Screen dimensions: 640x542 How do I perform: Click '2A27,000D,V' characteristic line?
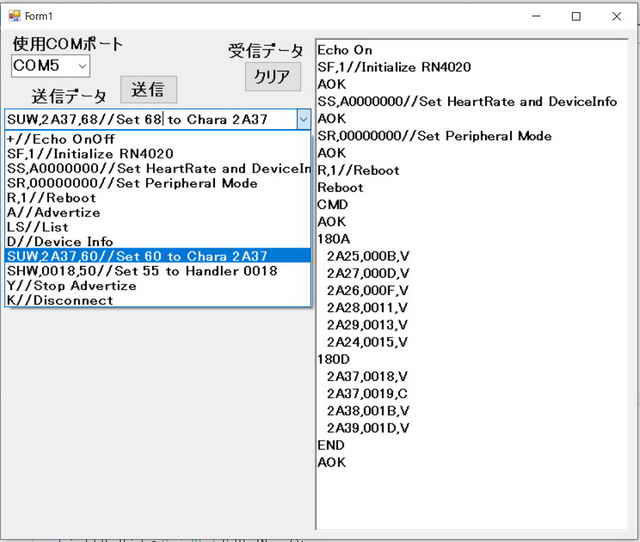coord(368,273)
